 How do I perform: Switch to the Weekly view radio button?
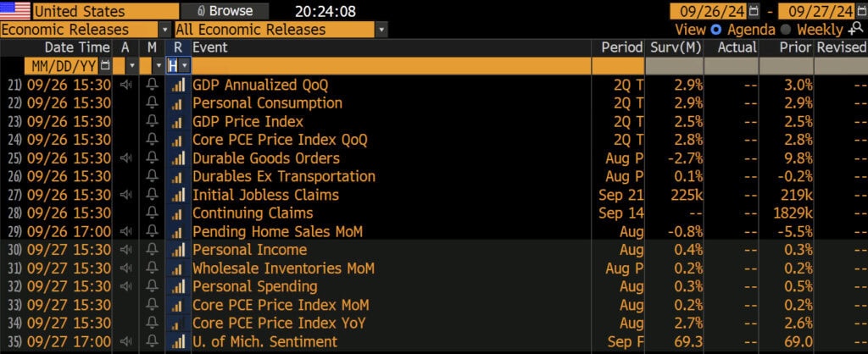[x=787, y=30]
